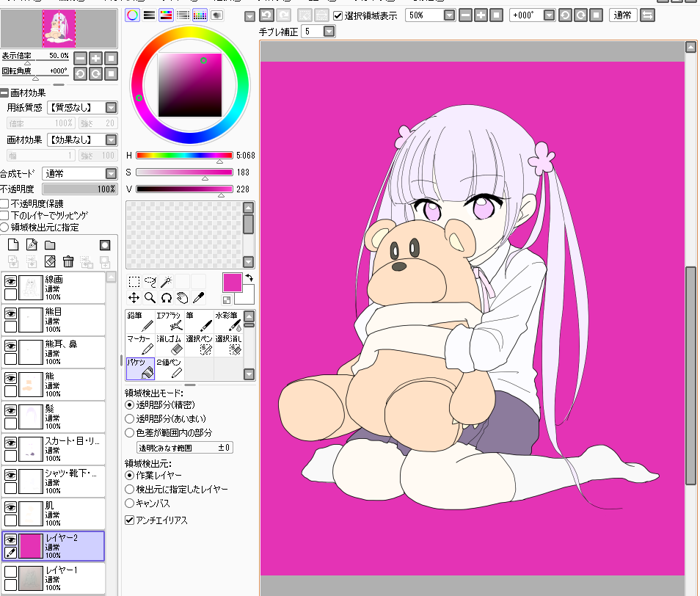Zoom out with minus button beside 表示倍率
Viewport: 700px width, 596px height.
tap(81, 58)
